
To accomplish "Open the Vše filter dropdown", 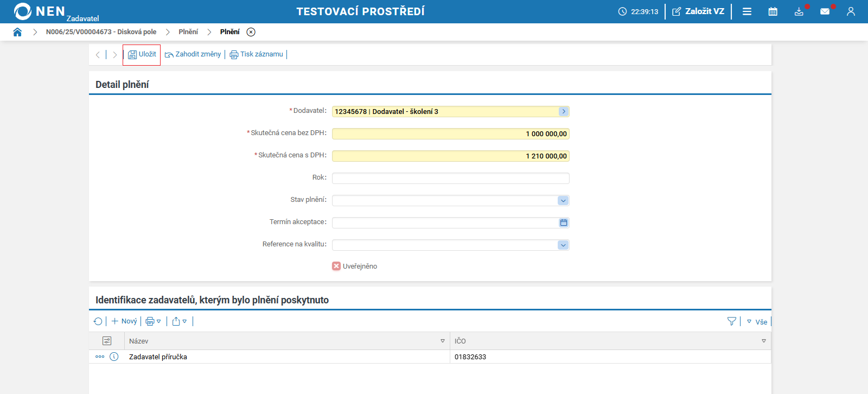I will tap(757, 322).
